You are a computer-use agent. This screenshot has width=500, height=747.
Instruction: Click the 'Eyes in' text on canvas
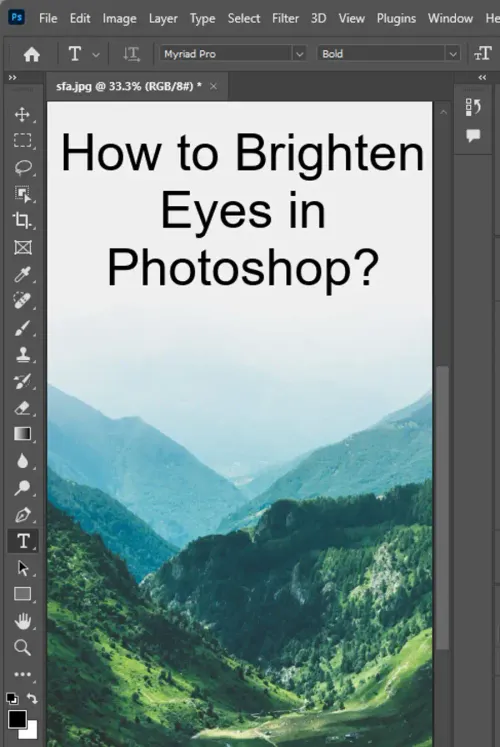click(x=243, y=211)
